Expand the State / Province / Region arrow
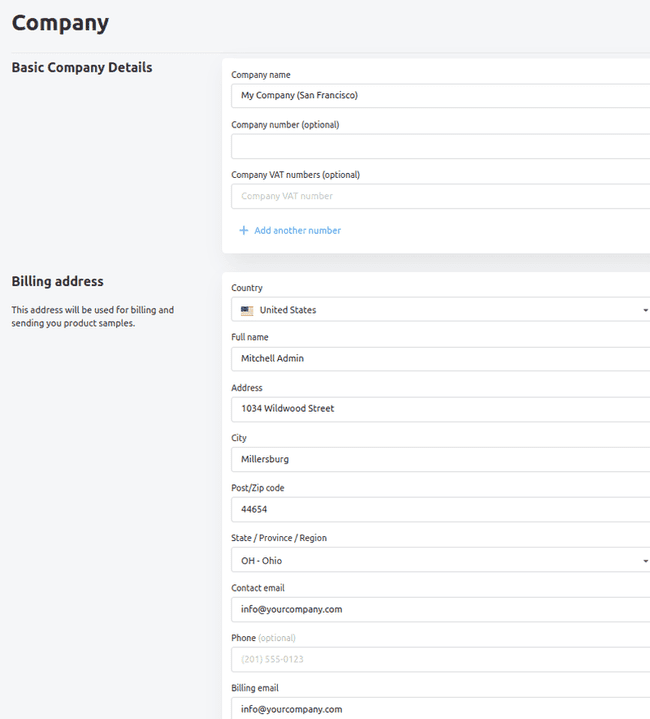Screen dimensions: 650x719 645,561
